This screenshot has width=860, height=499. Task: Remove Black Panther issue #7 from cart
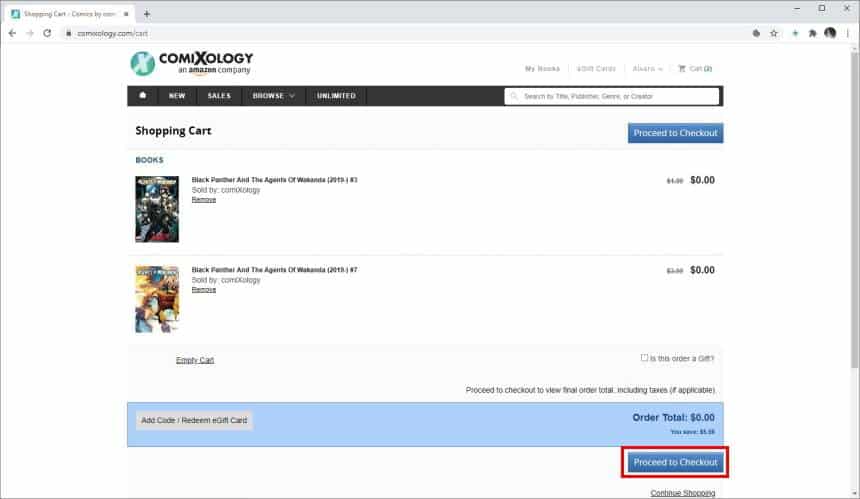tap(203, 290)
